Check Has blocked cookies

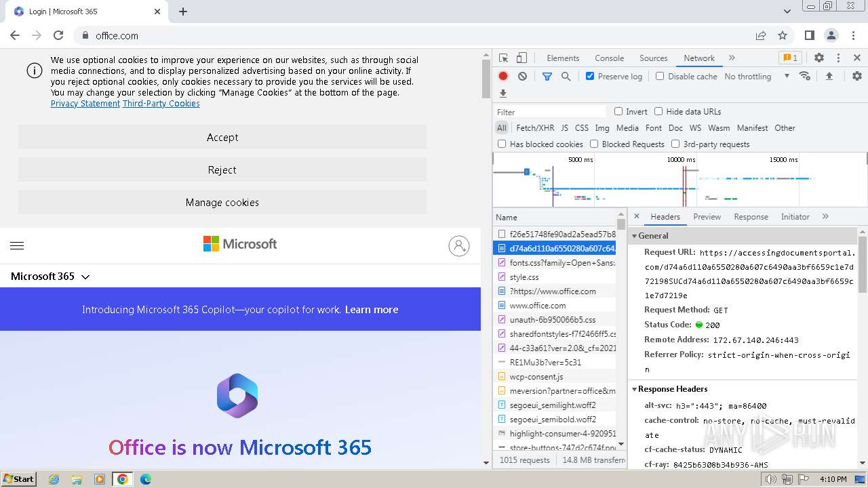(502, 144)
